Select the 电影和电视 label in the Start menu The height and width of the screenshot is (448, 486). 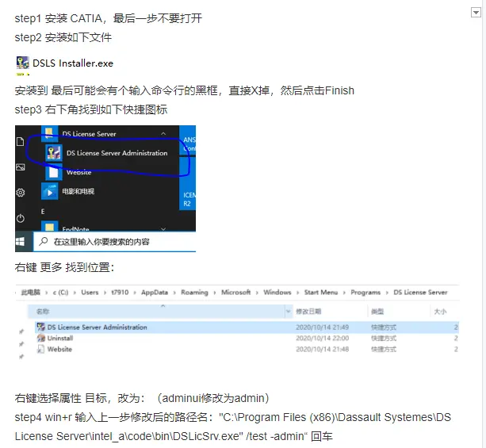78,191
